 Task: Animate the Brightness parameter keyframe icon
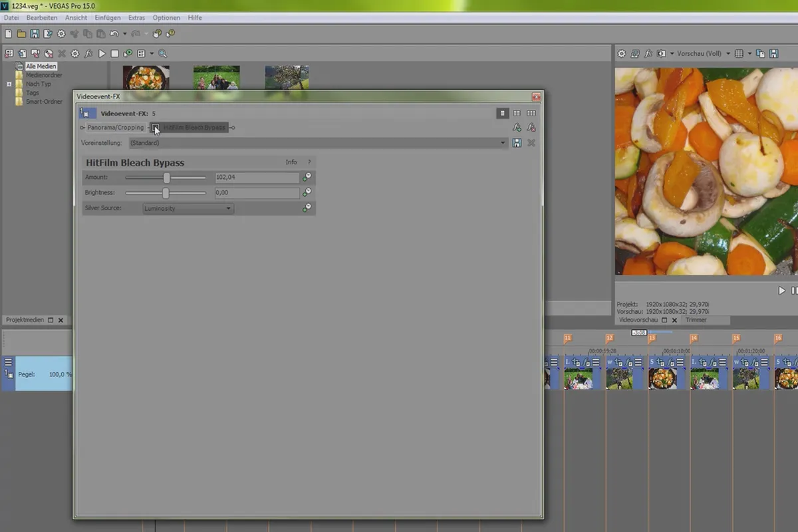pos(307,193)
